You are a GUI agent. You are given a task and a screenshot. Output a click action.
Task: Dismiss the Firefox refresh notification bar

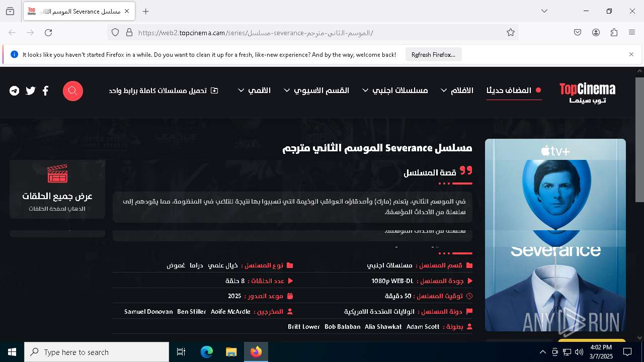click(x=631, y=54)
